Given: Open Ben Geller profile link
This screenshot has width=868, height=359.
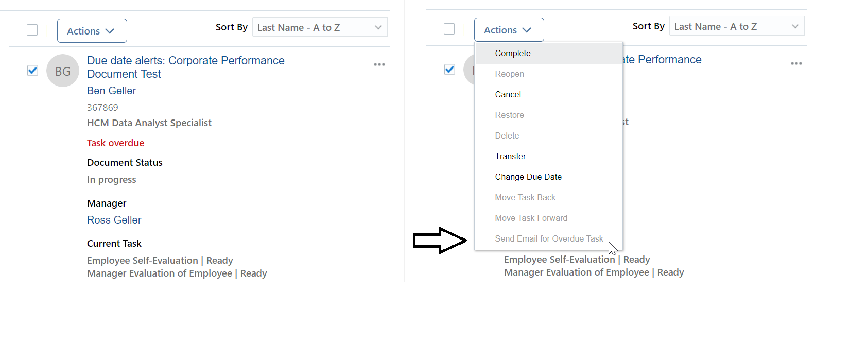Looking at the screenshot, I should (x=111, y=91).
